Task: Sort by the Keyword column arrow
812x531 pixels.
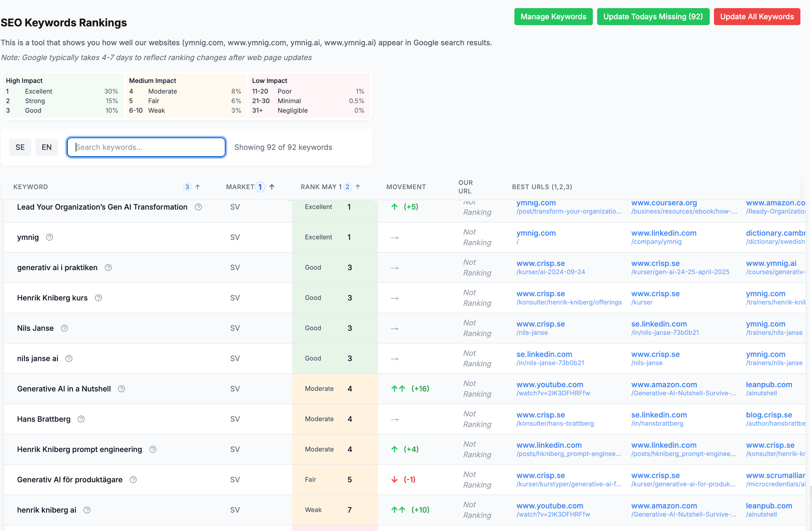Action: [198, 187]
